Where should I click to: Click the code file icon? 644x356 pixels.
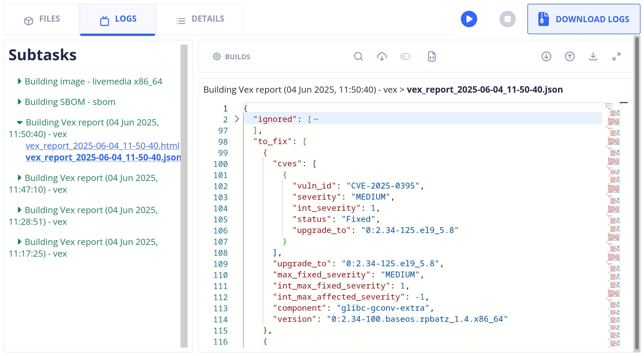pos(432,56)
